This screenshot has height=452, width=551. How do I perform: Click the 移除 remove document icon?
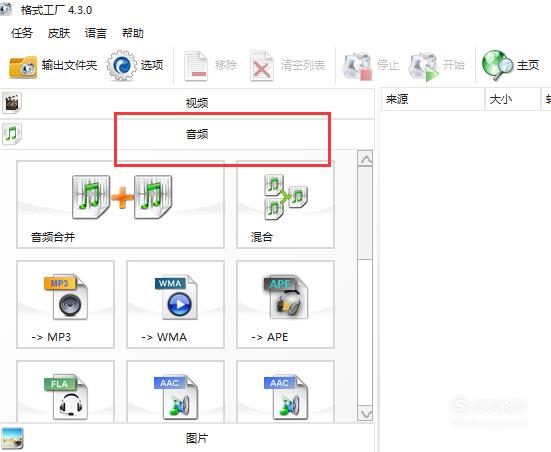pos(196,66)
